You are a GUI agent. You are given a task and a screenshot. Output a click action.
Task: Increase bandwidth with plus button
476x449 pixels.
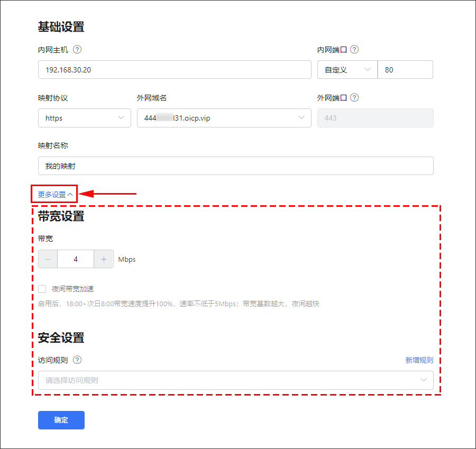coord(104,259)
